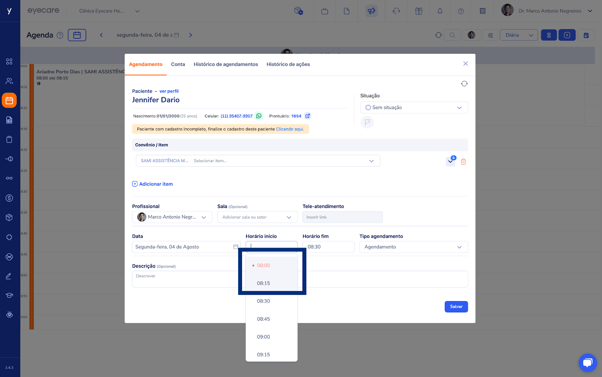Open the file document icon in top bar
Screen dimensions: 602x377
point(347,11)
